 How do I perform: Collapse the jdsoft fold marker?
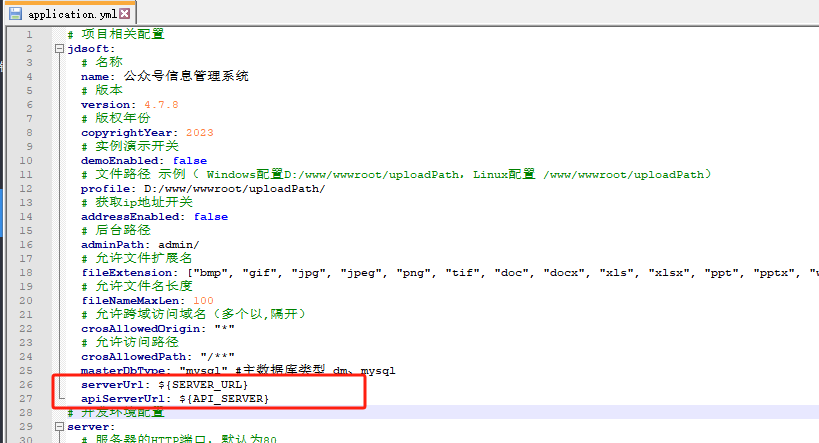point(59,48)
